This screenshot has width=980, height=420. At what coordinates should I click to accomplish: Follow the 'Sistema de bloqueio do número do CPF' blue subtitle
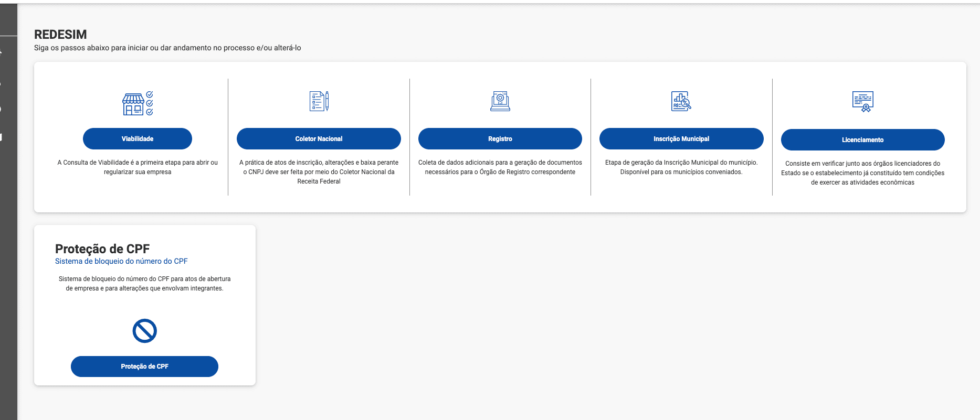121,261
